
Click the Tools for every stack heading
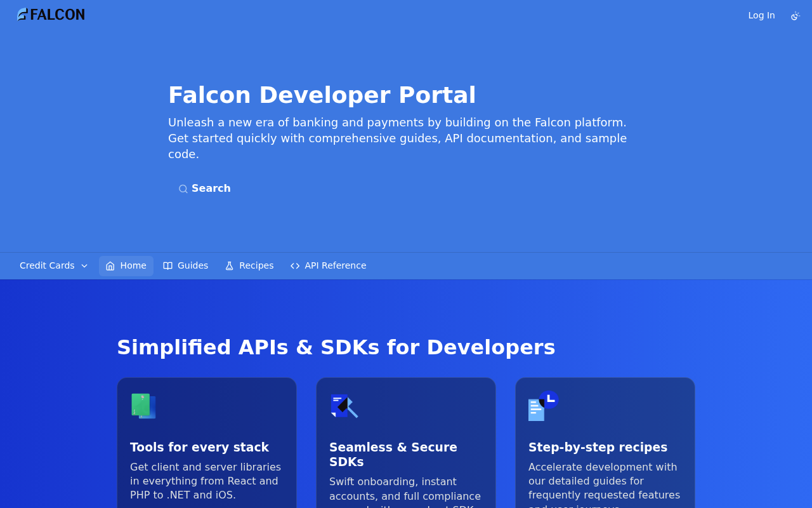199,447
